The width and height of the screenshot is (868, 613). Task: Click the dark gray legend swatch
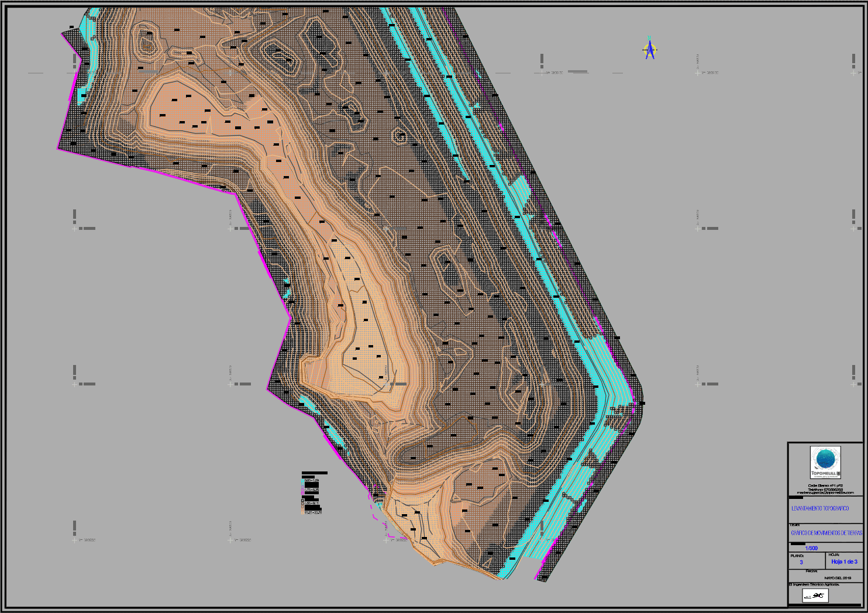(x=302, y=500)
